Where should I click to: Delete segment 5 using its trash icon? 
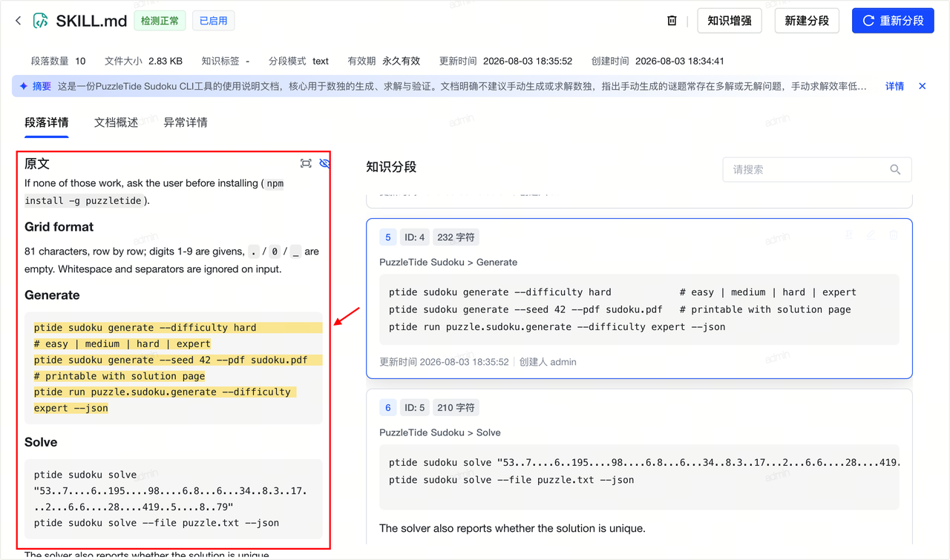[x=894, y=235]
